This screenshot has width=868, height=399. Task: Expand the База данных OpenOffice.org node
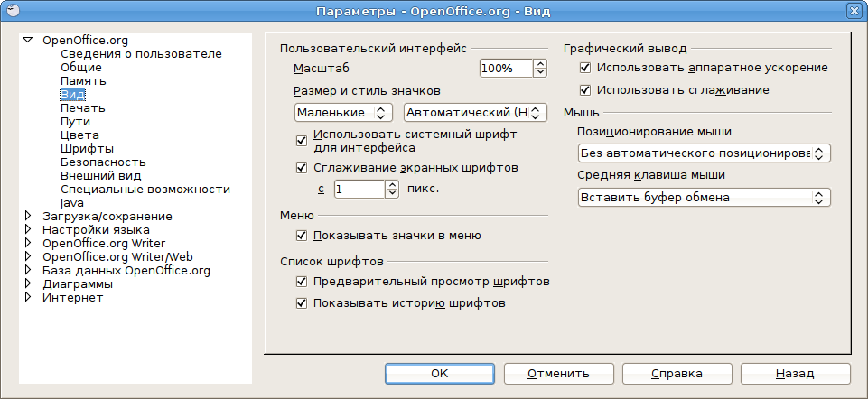coord(28,271)
